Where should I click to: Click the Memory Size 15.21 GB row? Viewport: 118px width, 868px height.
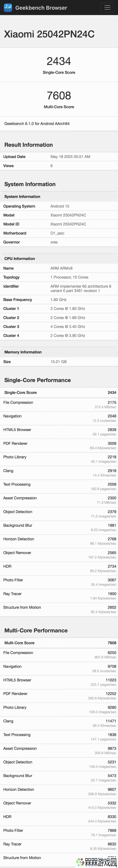[x=59, y=361]
